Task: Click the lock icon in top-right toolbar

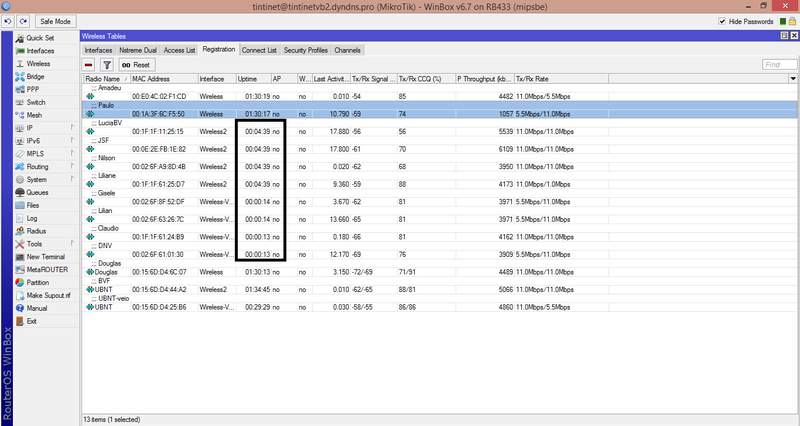Action: [792, 21]
